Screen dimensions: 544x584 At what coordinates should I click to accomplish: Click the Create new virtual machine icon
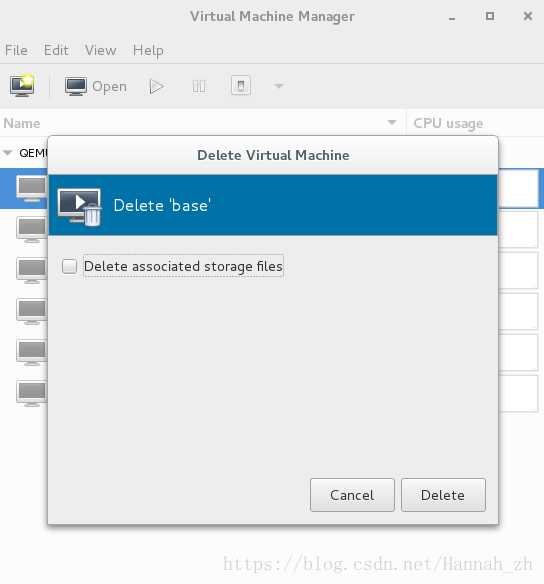[22, 86]
